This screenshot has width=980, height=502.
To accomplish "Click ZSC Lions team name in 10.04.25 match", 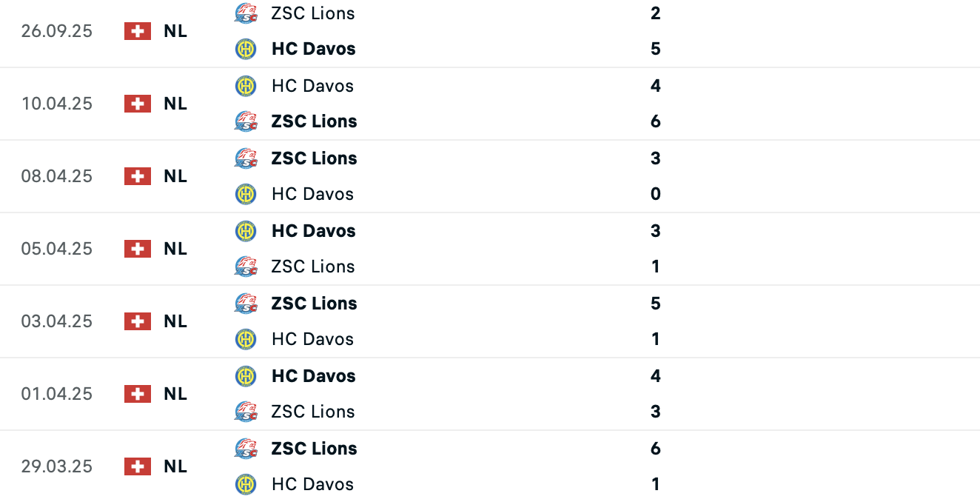I will (x=314, y=121).
